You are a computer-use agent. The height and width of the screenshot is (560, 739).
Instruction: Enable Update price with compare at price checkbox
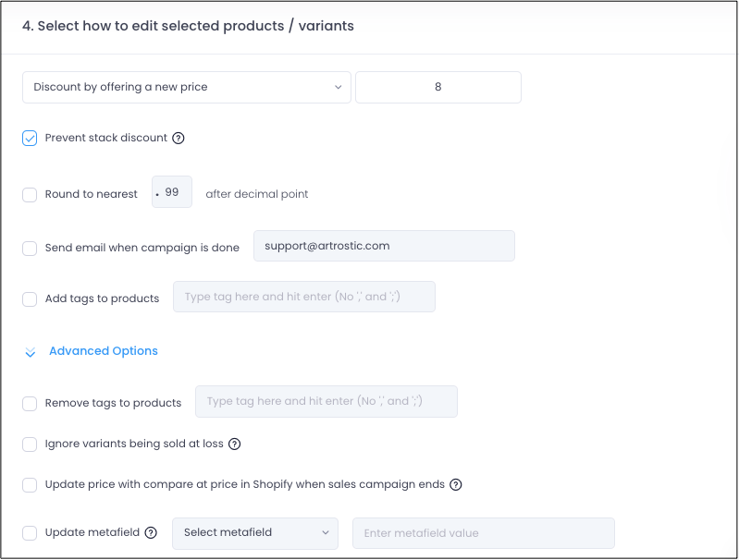pyautogui.click(x=30, y=484)
